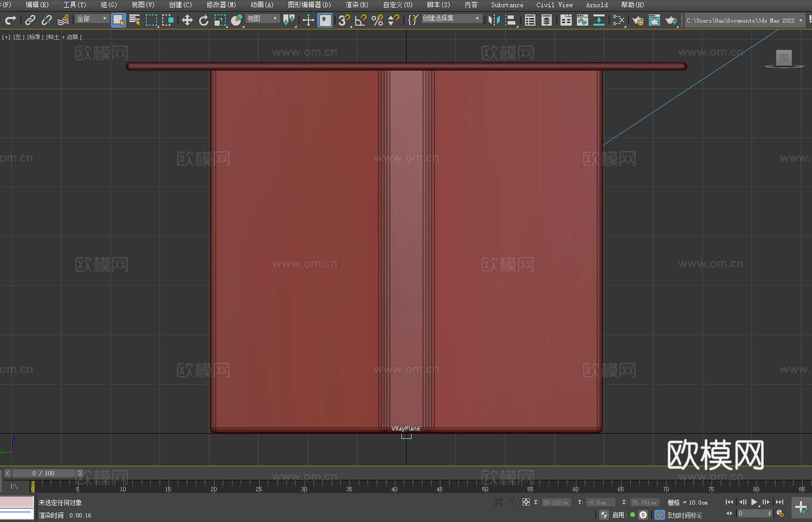Select the Scale tool
The image size is (812, 522).
pos(220,20)
